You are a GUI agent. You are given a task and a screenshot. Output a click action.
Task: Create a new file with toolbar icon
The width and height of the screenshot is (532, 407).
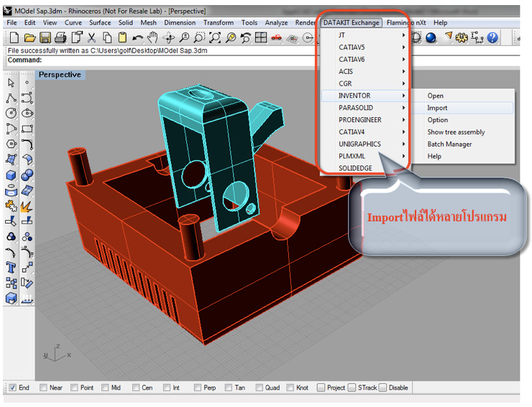(x=14, y=37)
